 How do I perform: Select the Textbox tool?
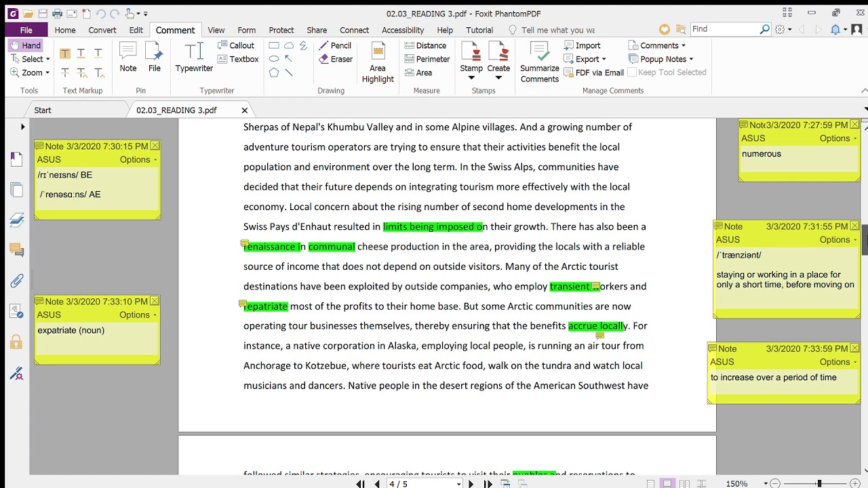tap(238, 59)
